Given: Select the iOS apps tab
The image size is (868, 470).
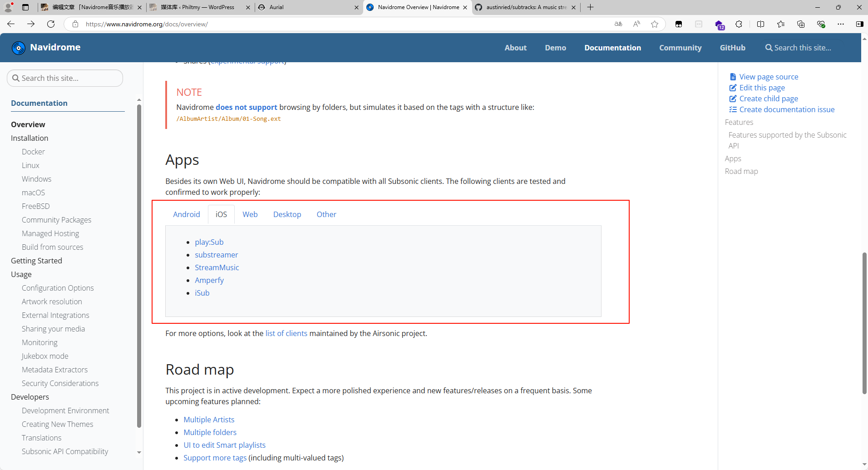Looking at the screenshot, I should pos(221,214).
